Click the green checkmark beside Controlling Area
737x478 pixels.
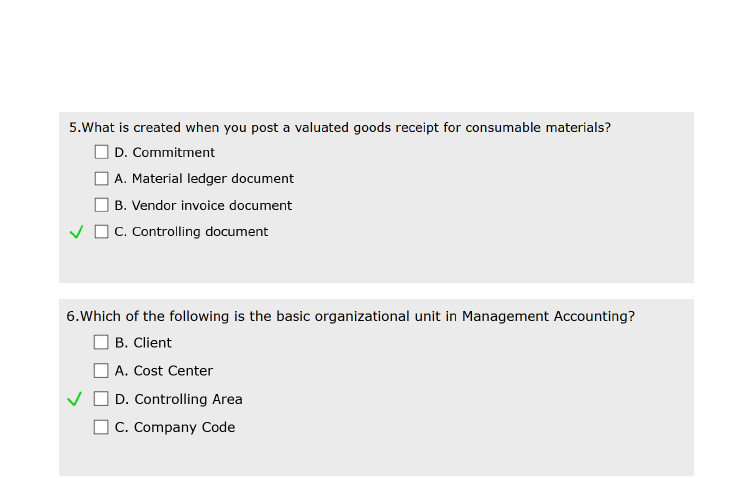(74, 399)
